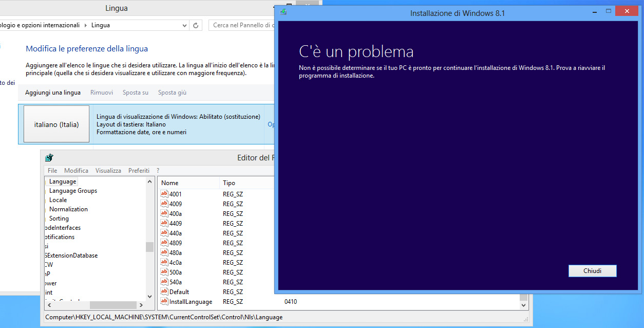Select the Sorting key in registry tree
The width and height of the screenshot is (644, 328).
click(x=59, y=218)
